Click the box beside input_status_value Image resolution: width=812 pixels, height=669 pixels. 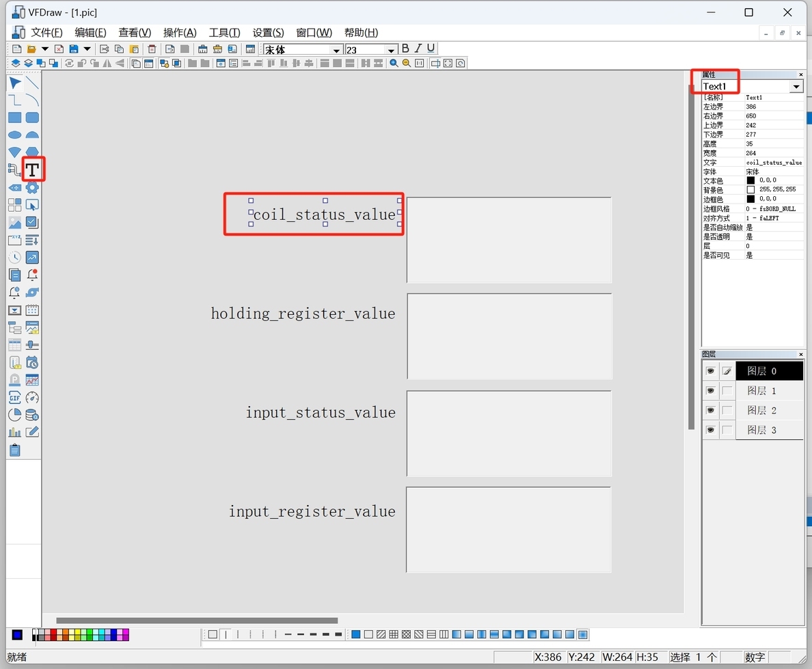click(x=509, y=433)
